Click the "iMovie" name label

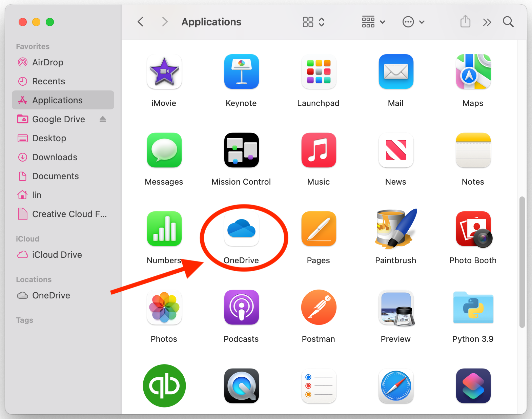[164, 103]
